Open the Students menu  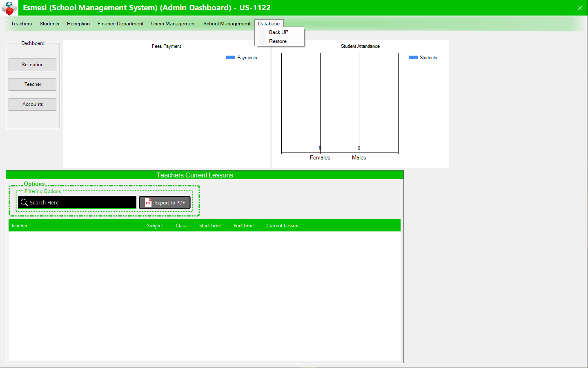49,24
